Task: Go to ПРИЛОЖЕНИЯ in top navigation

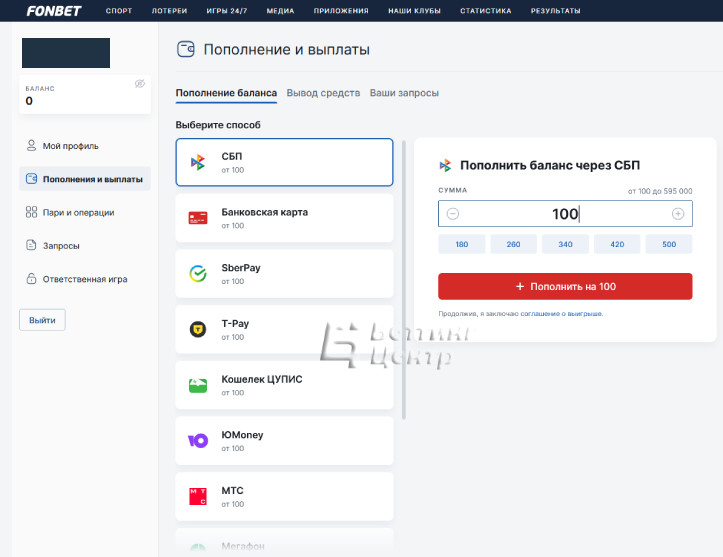Action: click(x=341, y=11)
